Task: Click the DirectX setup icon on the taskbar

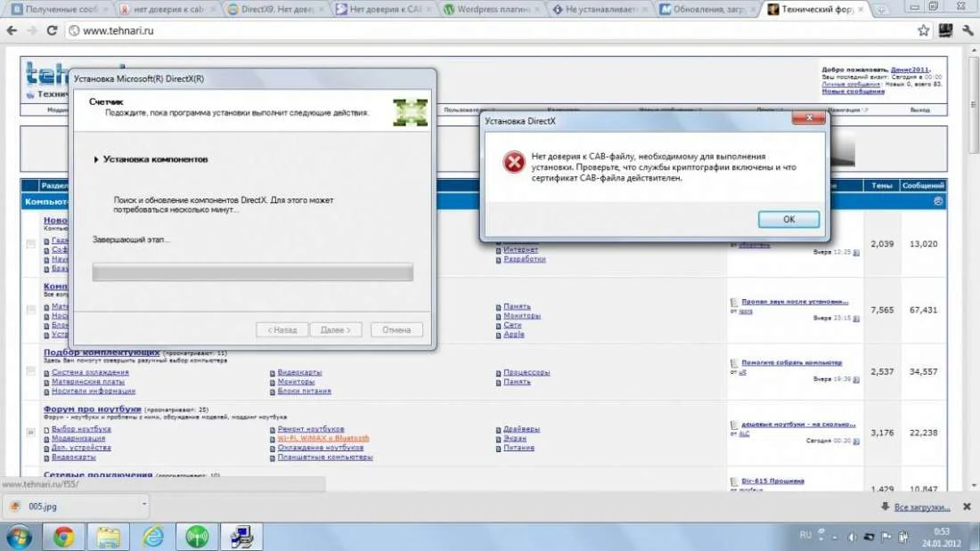Action: [x=241, y=538]
